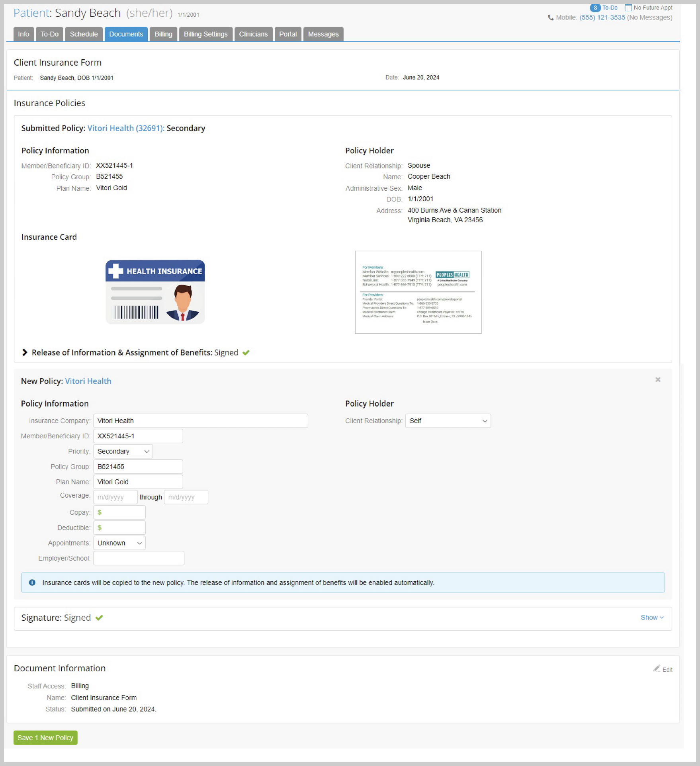Expand Release of Information & Assignment of Benefits
Screen dimensions: 700x766
[25, 352]
